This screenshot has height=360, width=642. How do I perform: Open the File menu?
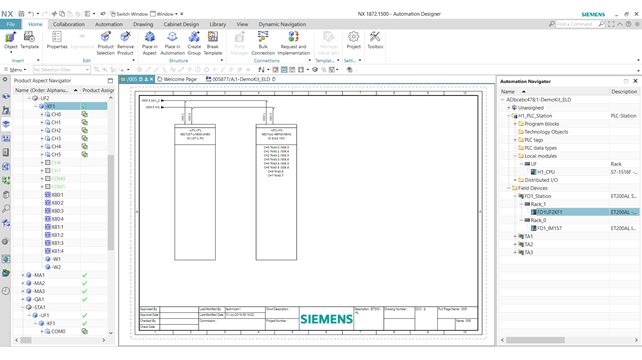(11, 24)
